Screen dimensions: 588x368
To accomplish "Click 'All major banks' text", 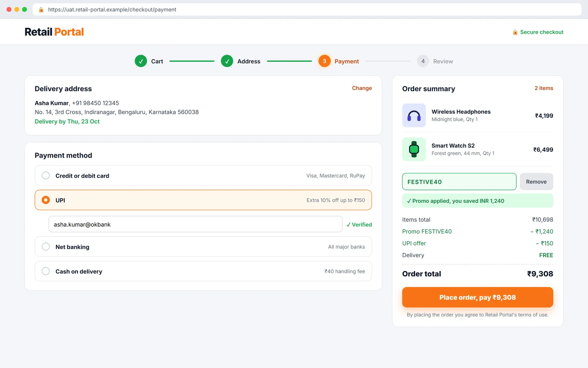I will click(346, 247).
